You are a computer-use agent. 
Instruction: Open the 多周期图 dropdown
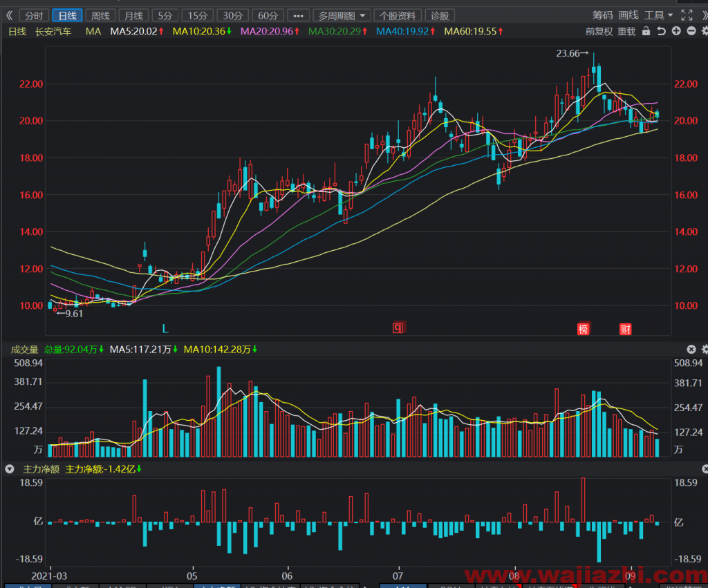(342, 16)
